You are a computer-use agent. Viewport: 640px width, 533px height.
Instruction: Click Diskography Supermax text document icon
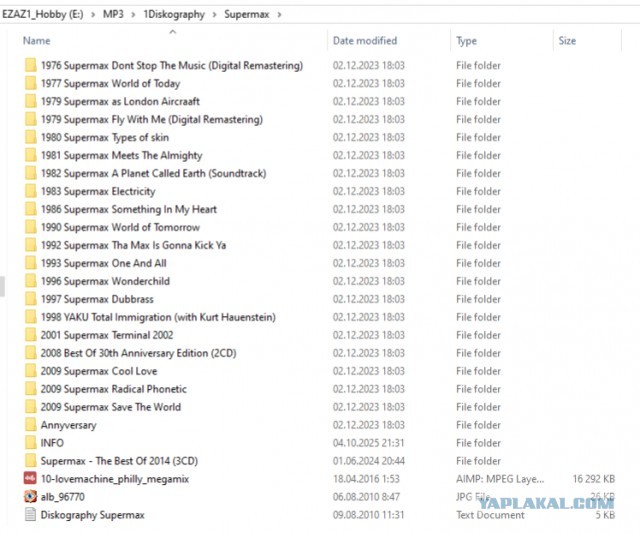[30, 514]
